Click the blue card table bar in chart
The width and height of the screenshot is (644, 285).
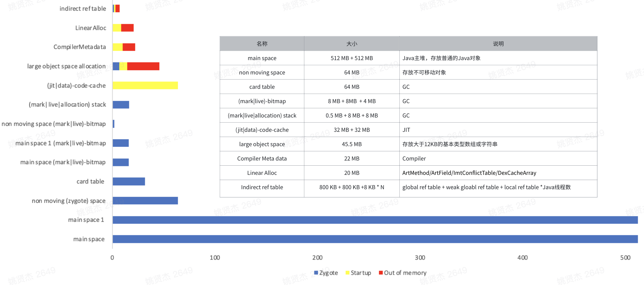tap(129, 182)
